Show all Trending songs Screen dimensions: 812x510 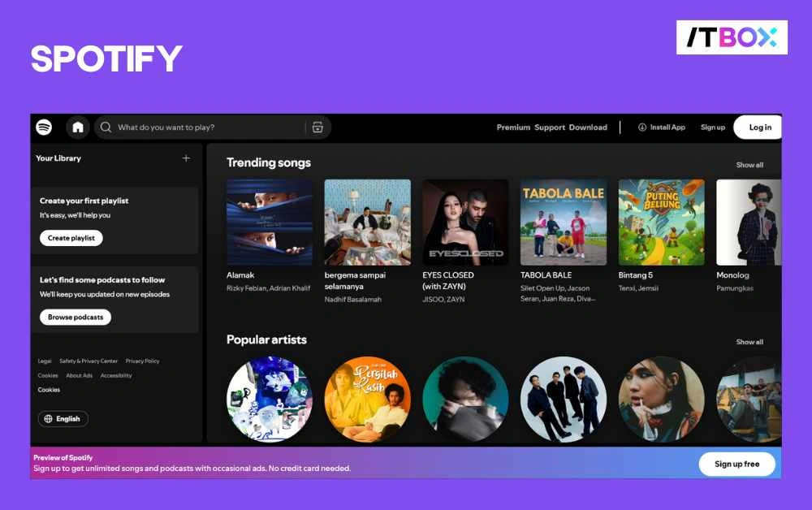point(749,165)
